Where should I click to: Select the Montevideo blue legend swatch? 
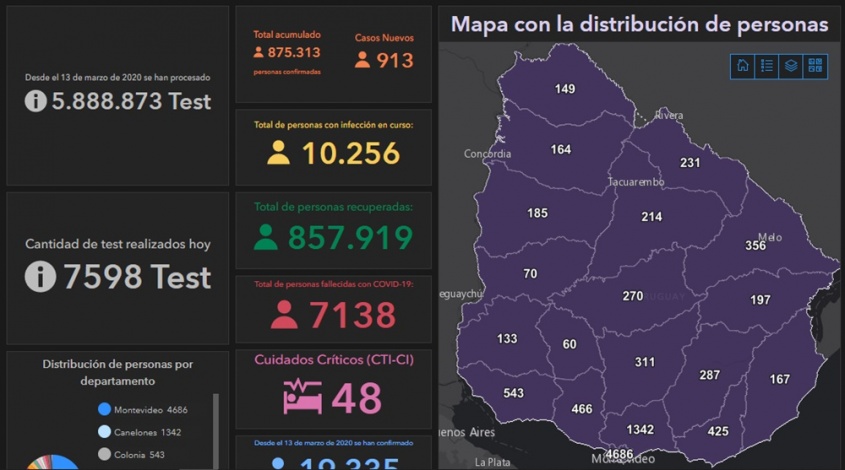pos(104,409)
